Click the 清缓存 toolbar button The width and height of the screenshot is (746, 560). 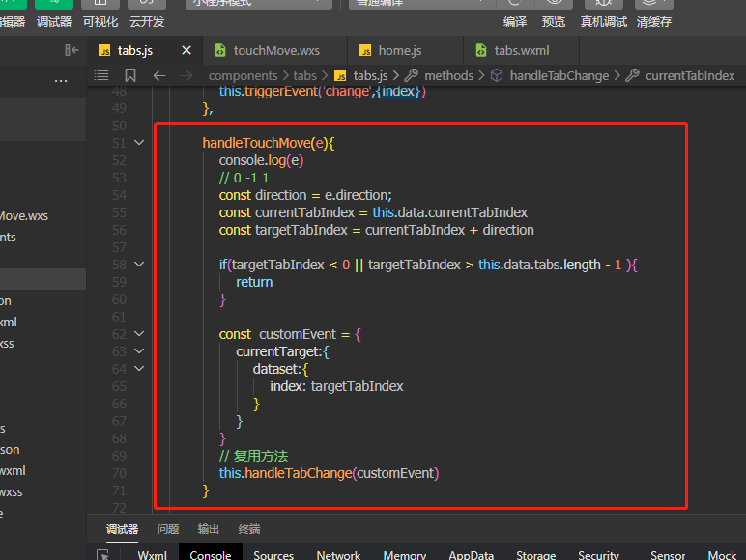653,21
